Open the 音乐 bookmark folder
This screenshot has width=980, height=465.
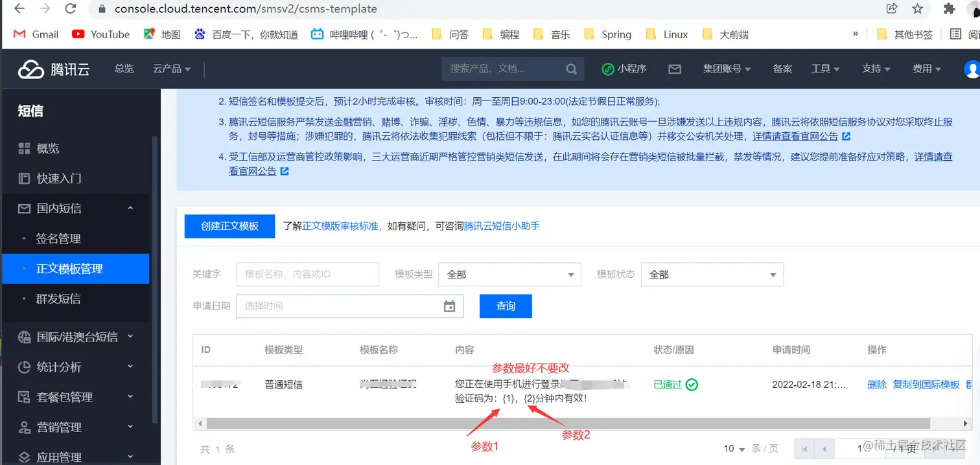[x=552, y=34]
